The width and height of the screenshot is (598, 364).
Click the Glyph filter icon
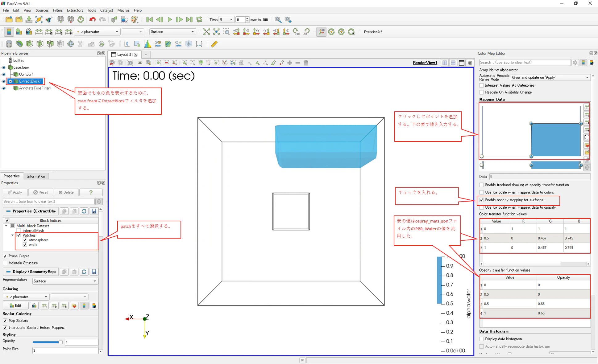pos(71,44)
